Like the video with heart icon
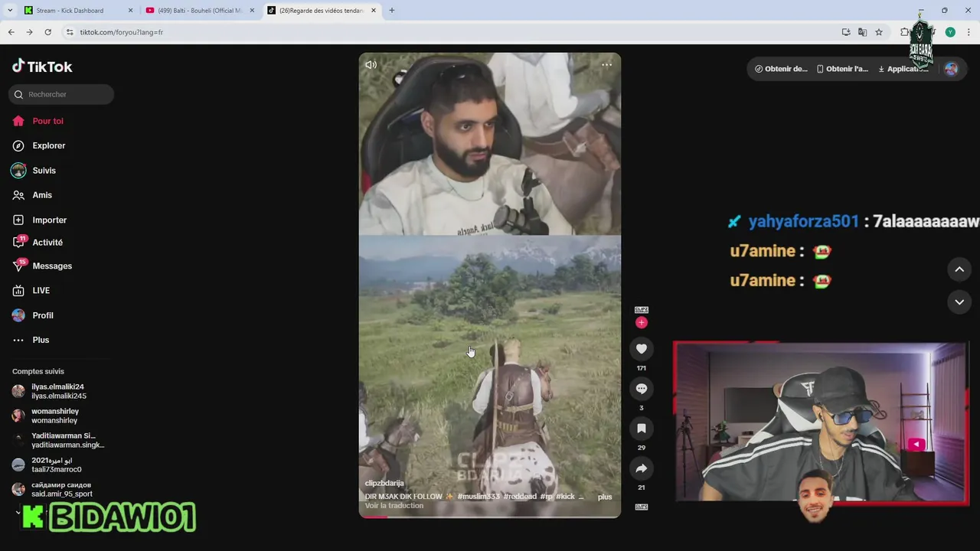This screenshot has width=980, height=551. pyautogui.click(x=642, y=349)
